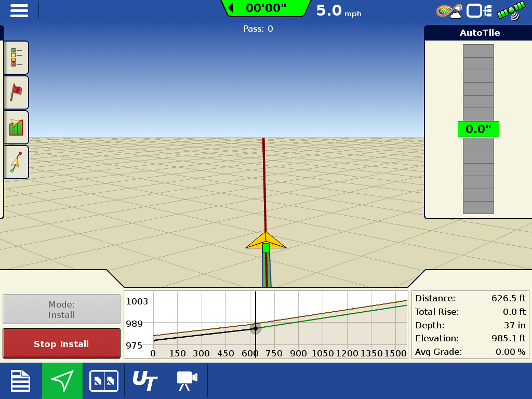The image size is (532, 399).
Task: Open the main hamburger menu
Action: 19,10
